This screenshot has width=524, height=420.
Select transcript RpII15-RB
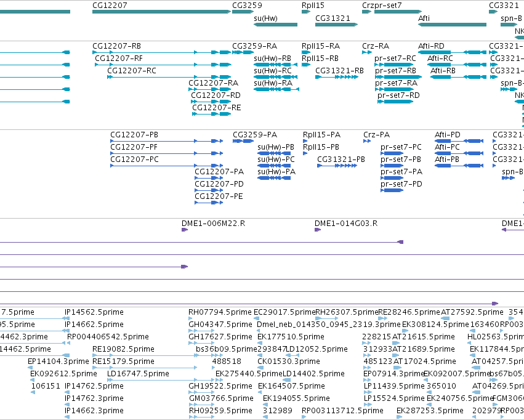tap(306, 65)
